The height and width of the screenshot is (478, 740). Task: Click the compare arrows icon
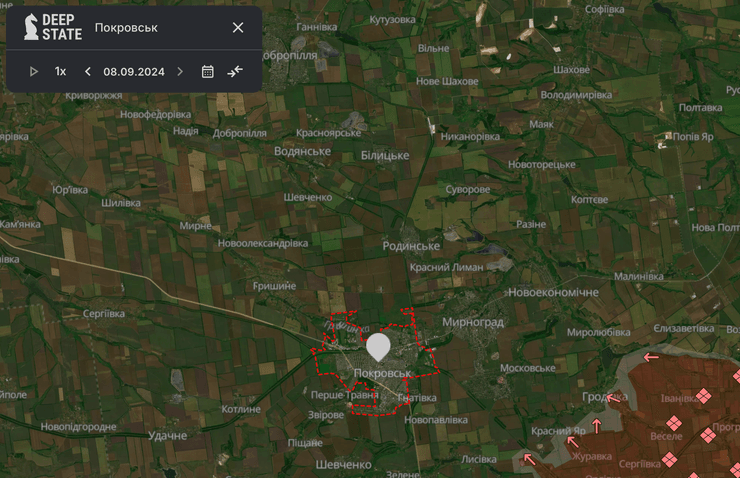click(235, 71)
